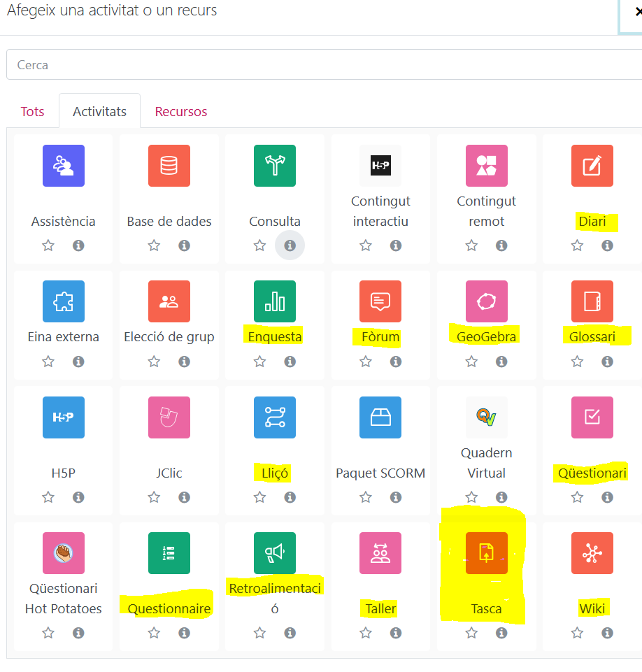Click the JClic activity icon
This screenshot has width=642, height=672.
[169, 417]
